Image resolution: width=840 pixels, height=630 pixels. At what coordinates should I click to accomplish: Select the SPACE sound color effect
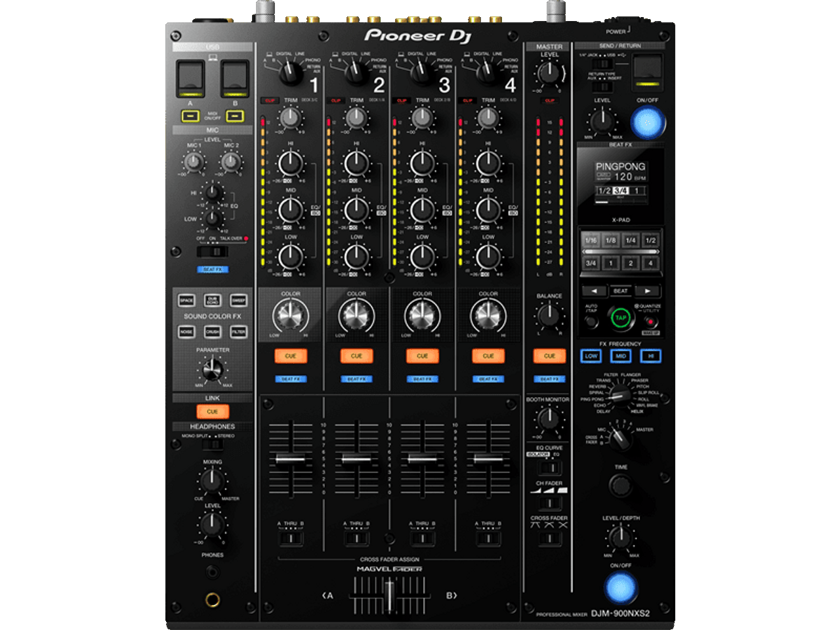tap(186, 300)
